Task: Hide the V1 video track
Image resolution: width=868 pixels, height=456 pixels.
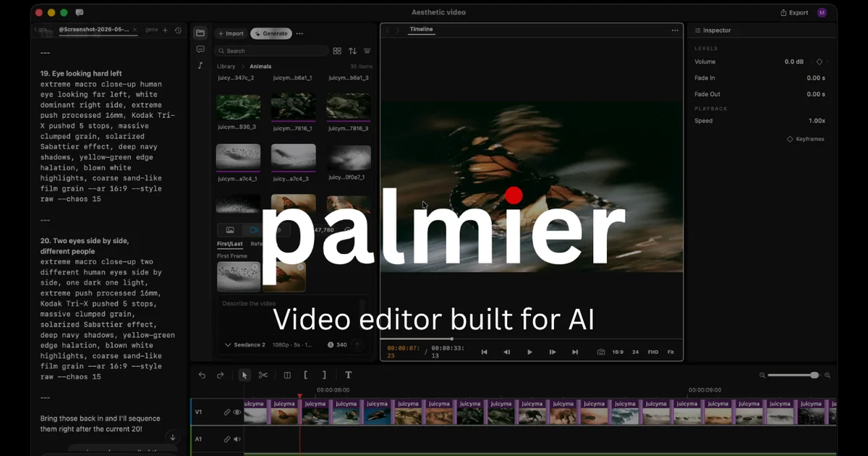Action: (237, 412)
